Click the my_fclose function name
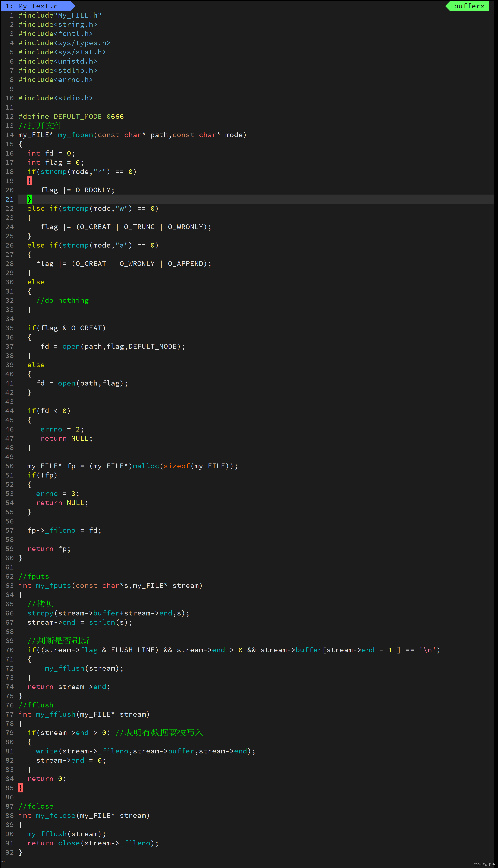Viewport: 498px width, 868px height. (56, 816)
